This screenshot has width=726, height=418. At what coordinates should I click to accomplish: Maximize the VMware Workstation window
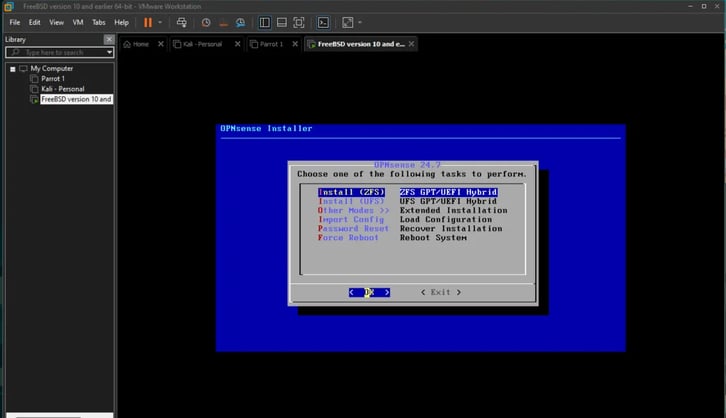[x=704, y=6]
